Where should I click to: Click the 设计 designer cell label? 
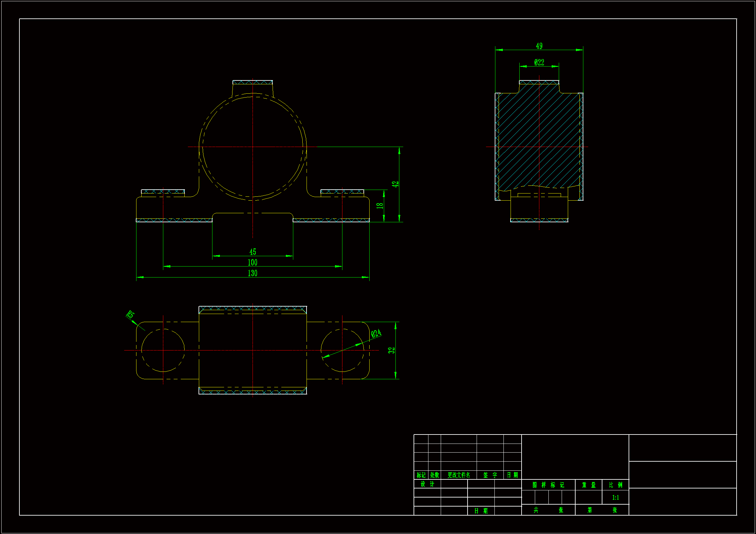coord(427,484)
